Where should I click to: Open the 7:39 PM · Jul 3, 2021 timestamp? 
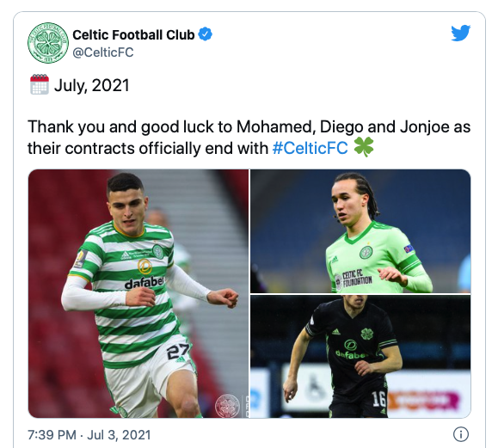89,435
